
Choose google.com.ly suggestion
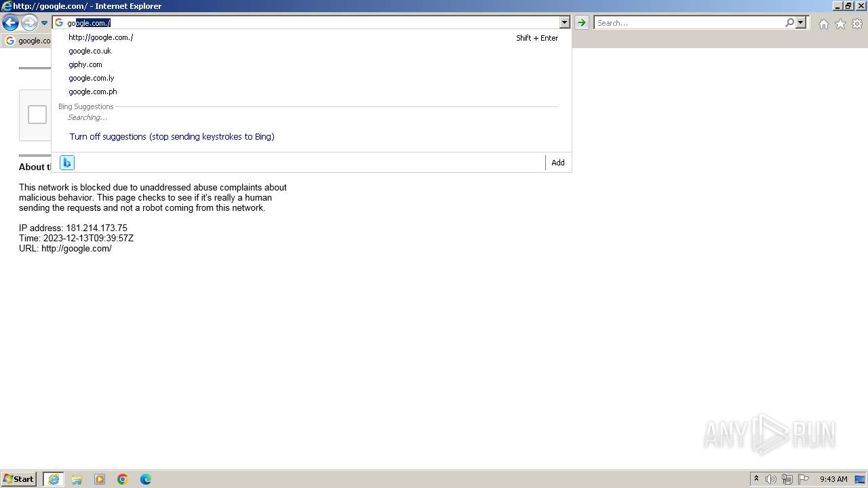pyautogui.click(x=312, y=78)
